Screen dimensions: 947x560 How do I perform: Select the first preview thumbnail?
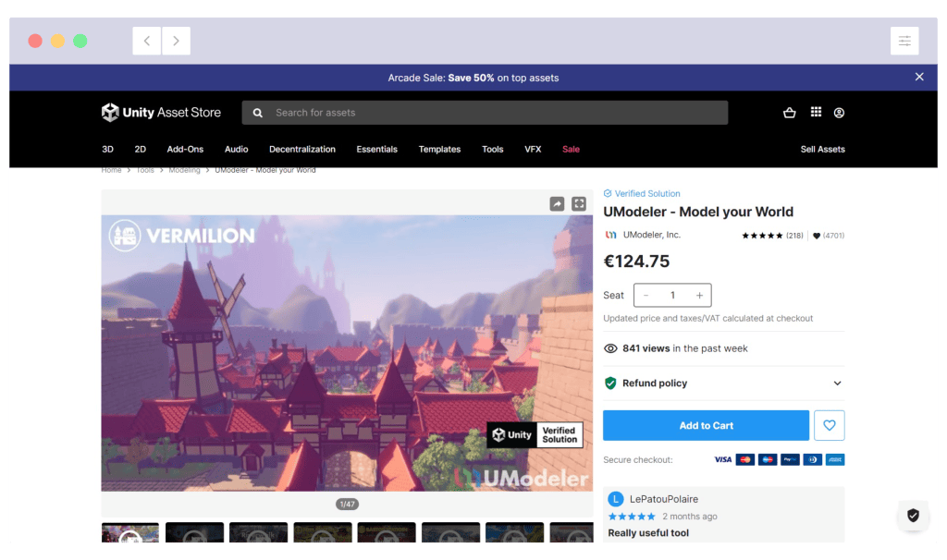(130, 533)
